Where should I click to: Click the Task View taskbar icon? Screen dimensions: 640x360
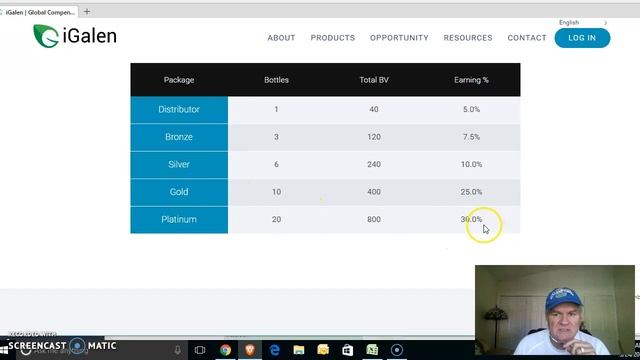tap(200, 350)
